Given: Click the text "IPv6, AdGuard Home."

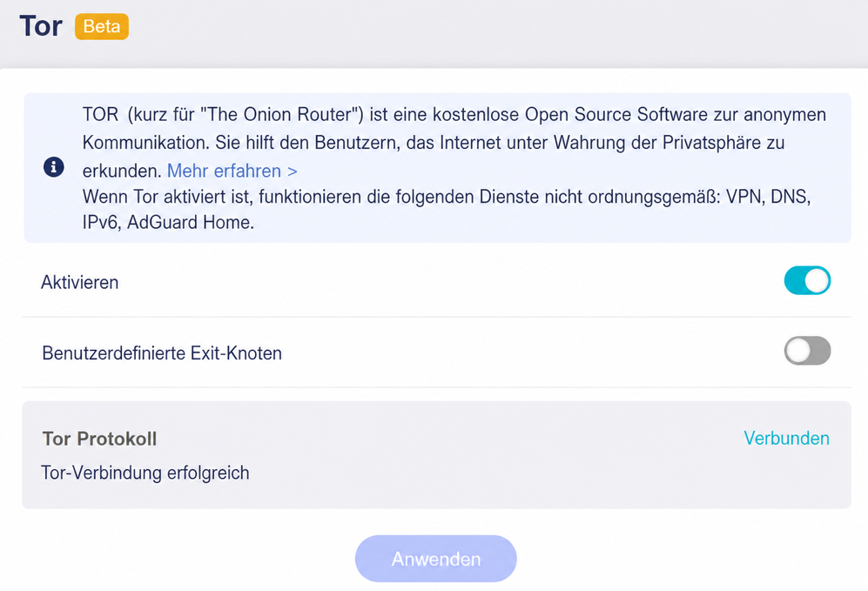Looking at the screenshot, I should pos(168,223).
